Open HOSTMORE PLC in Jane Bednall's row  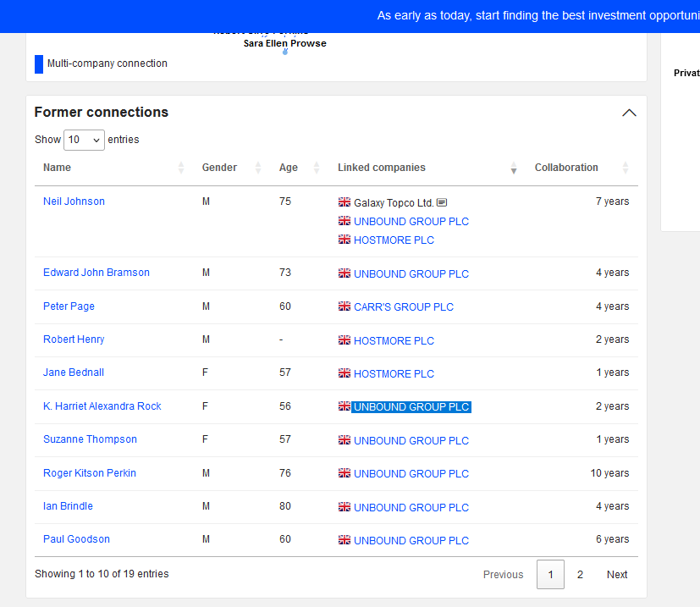tap(394, 374)
